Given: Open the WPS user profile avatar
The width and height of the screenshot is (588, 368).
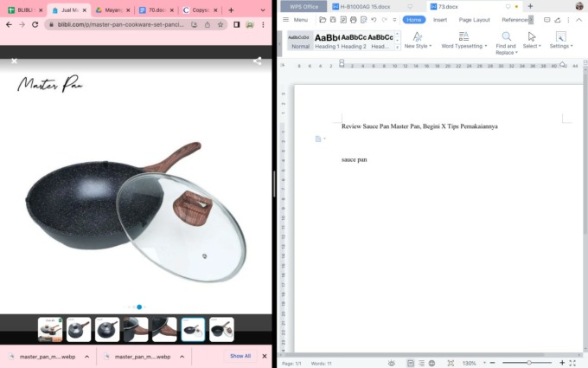Looking at the screenshot, I should [x=579, y=6].
